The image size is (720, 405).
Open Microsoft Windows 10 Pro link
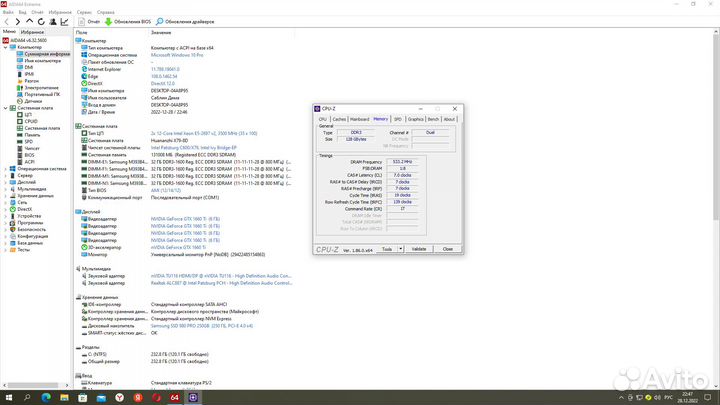[x=177, y=55]
